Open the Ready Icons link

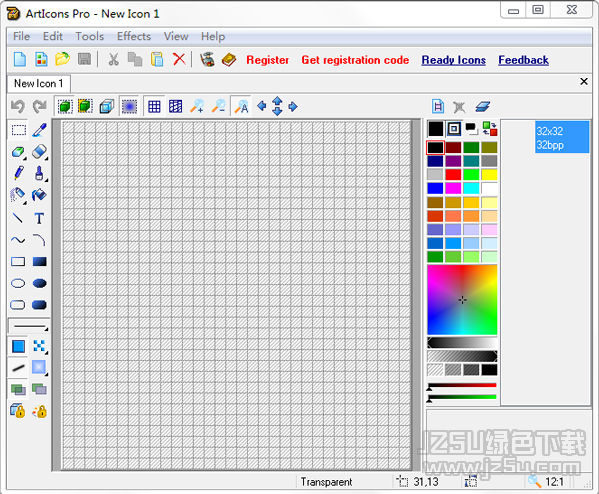click(x=453, y=60)
